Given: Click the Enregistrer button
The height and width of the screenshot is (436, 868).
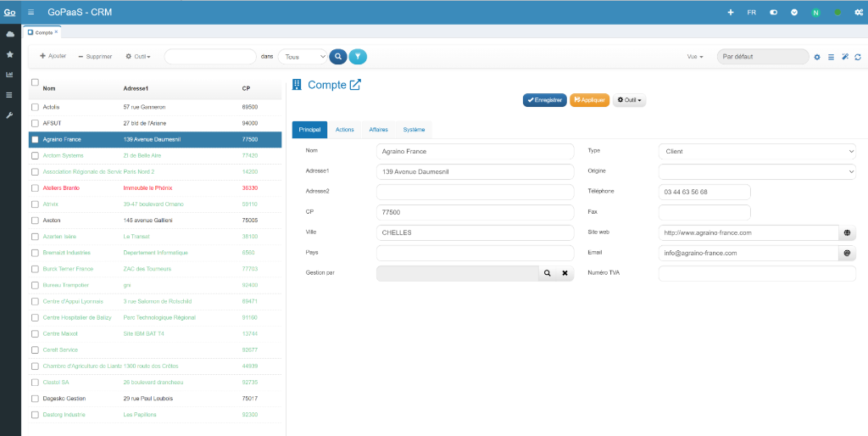Looking at the screenshot, I should [544, 100].
